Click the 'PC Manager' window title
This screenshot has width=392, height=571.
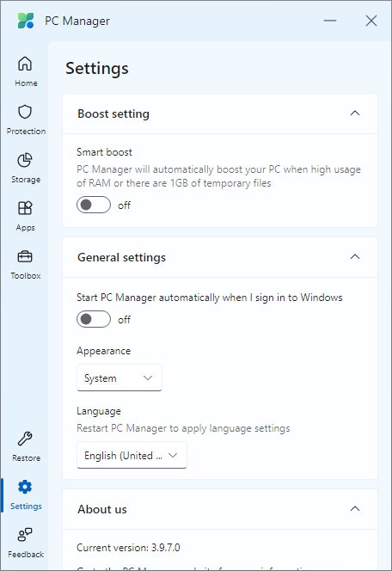coord(77,21)
